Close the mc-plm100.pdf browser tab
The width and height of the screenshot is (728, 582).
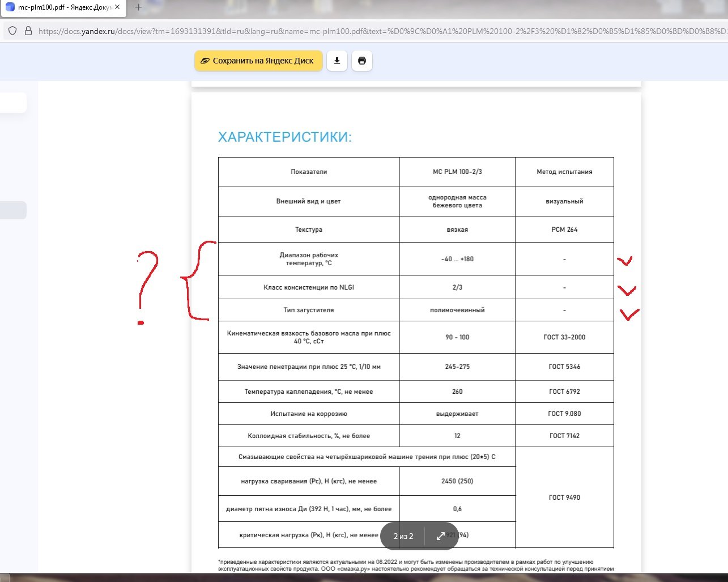pos(118,7)
